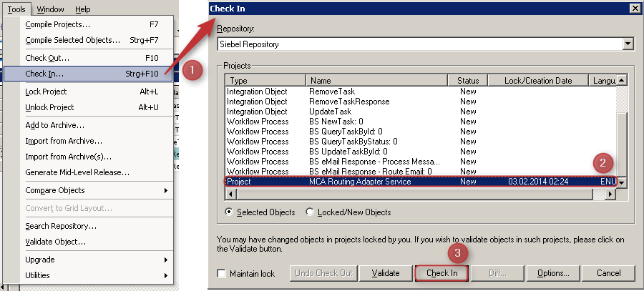
Task: Select BS eMail Response - Route Email: 0 row
Action: click(x=421, y=171)
